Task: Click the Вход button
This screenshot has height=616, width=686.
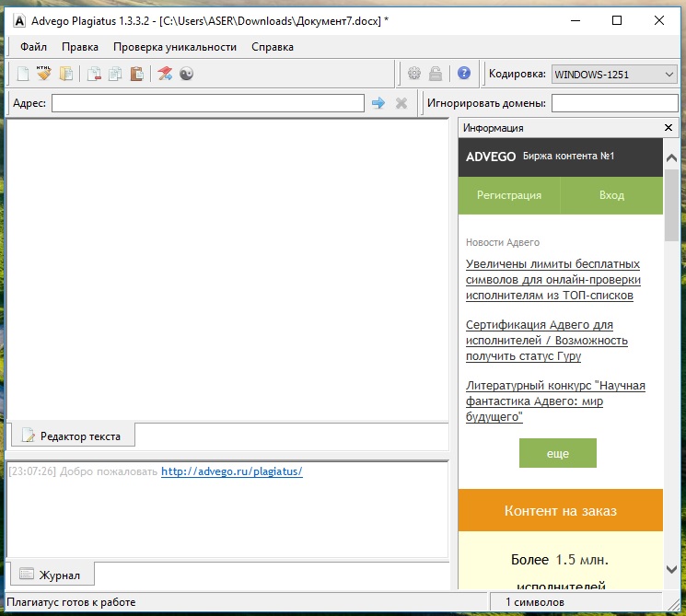Action: pos(611,195)
